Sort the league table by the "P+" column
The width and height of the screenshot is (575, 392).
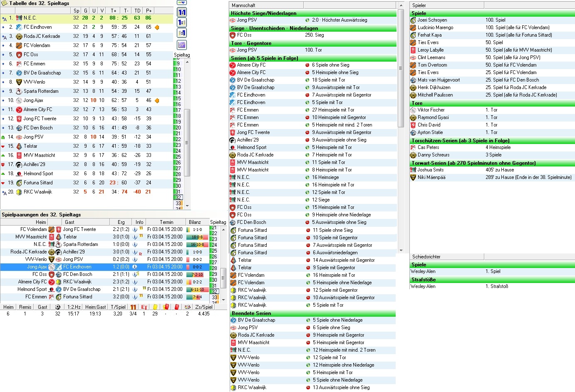click(149, 11)
